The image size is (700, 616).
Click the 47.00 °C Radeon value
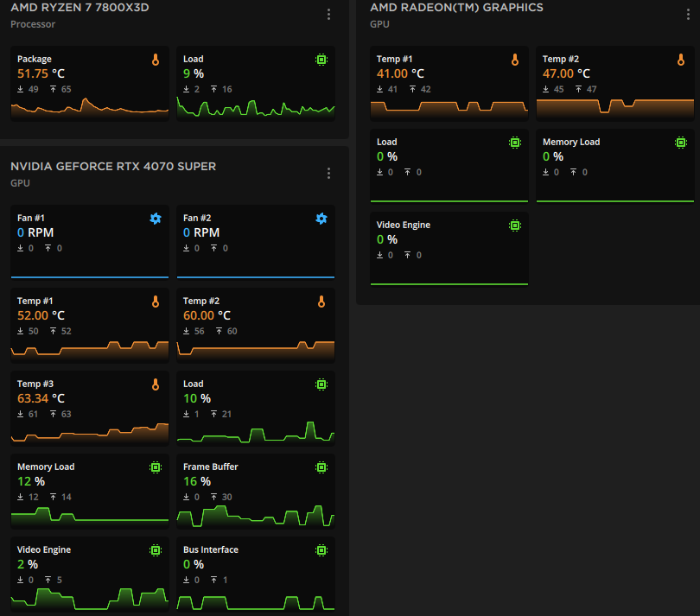567,73
